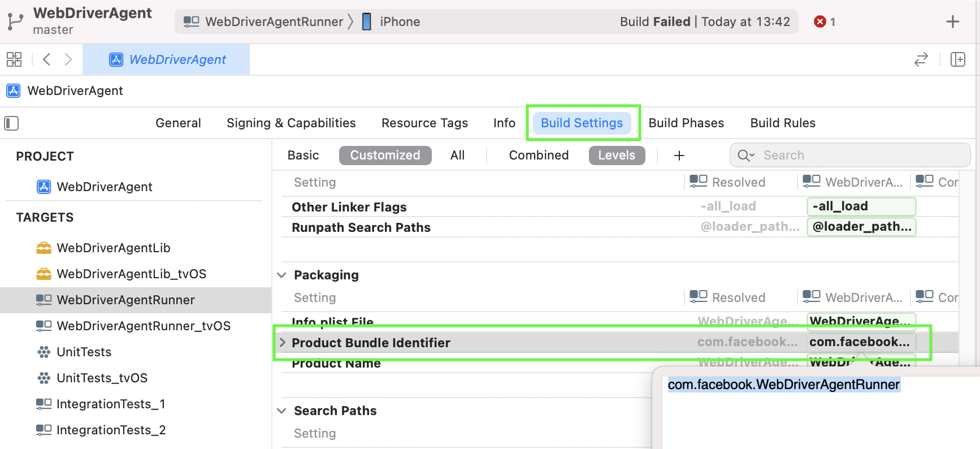Toggle the project and targets list sidebar

pos(11,123)
